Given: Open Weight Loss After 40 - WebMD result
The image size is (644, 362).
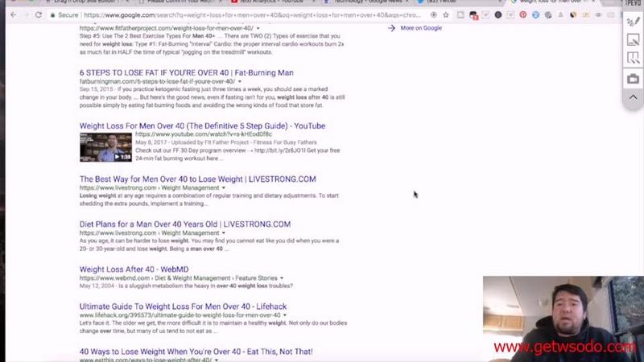Looking at the screenshot, I should click(x=134, y=269).
